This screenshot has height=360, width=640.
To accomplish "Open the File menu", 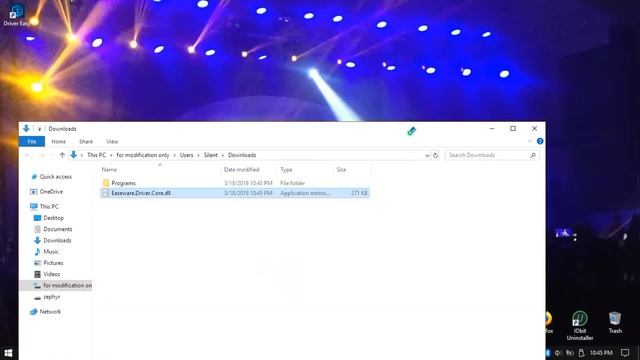I will pyautogui.click(x=32, y=142).
